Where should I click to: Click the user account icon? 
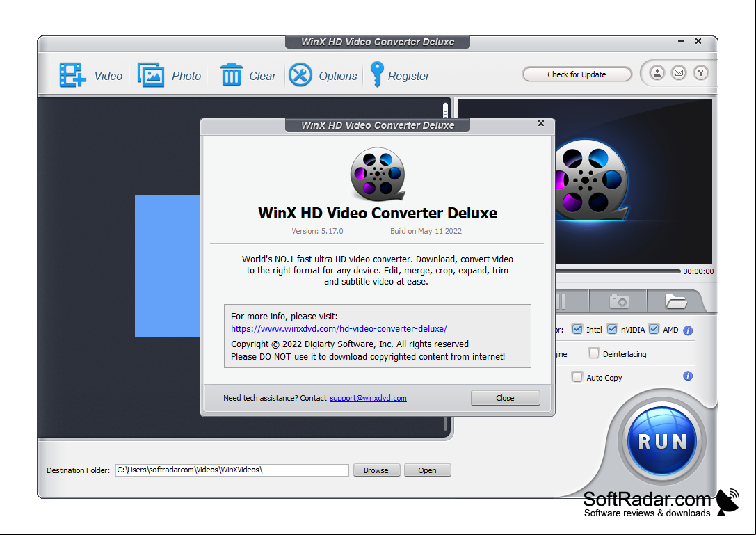tap(657, 73)
